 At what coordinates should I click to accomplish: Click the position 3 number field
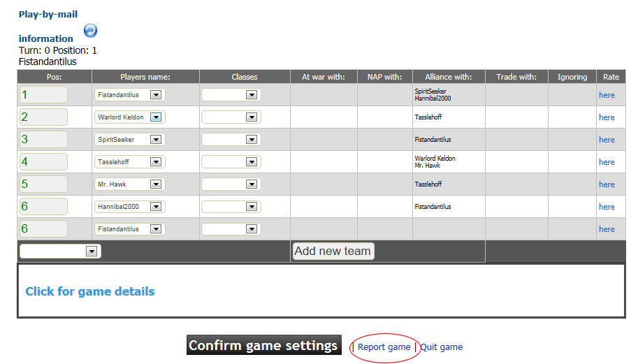43,140
